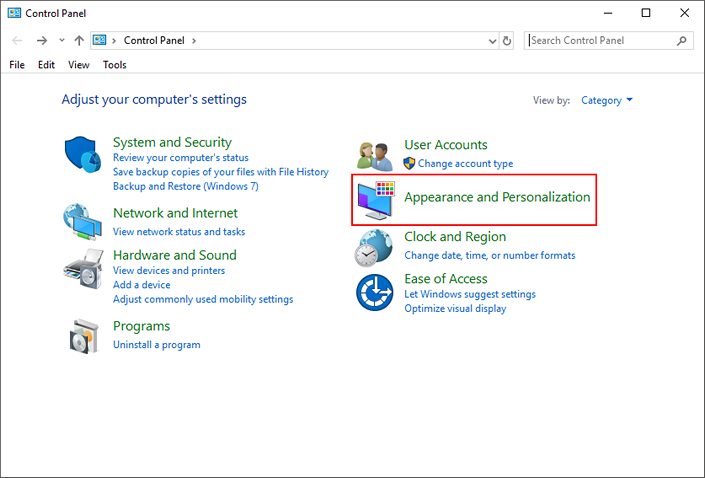The image size is (705, 478).
Task: Click the Control Panel title bar icon
Action: point(14,13)
